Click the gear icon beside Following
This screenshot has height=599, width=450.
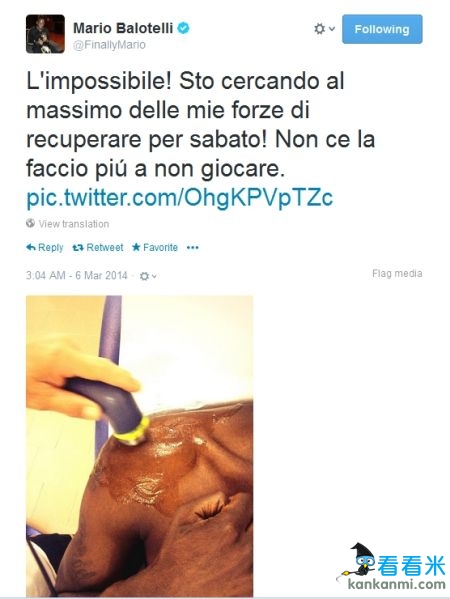319,29
